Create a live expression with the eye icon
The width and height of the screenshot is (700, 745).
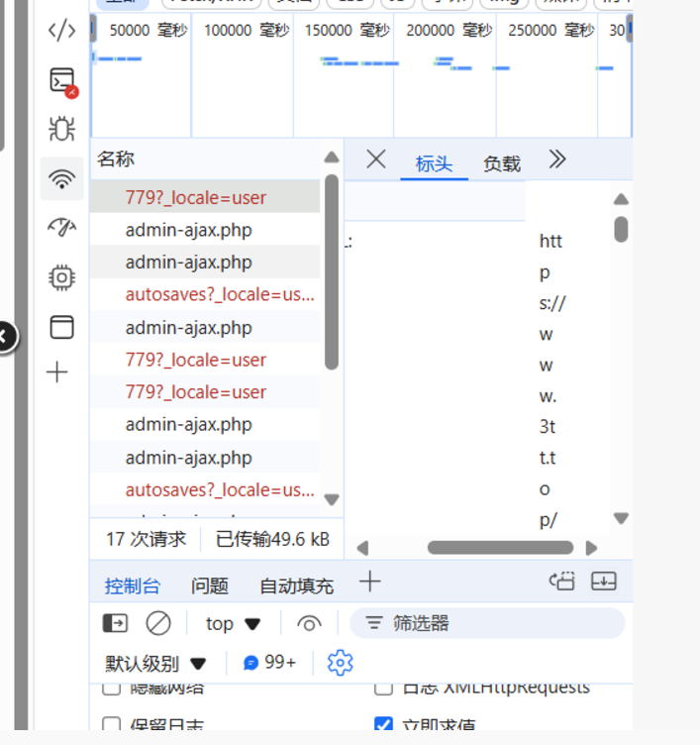point(309,623)
